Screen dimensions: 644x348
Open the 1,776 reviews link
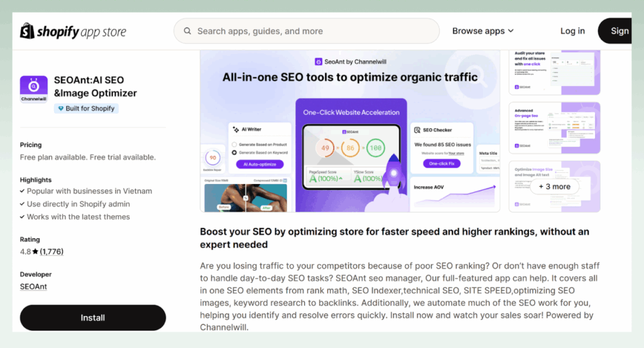point(52,251)
